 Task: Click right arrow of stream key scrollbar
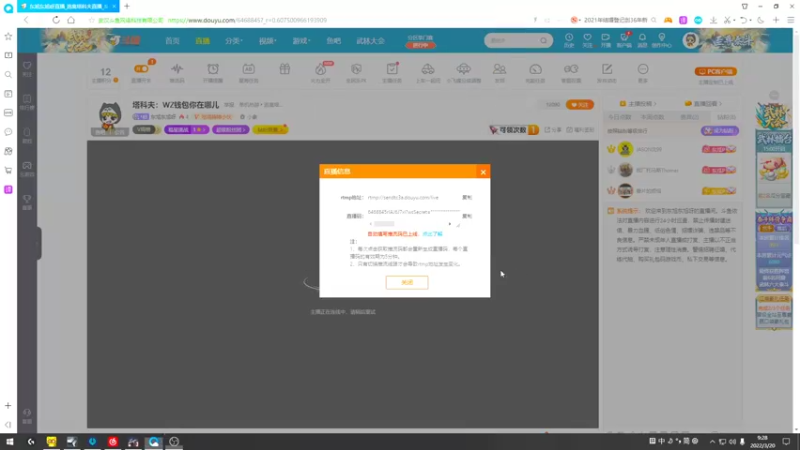(449, 223)
